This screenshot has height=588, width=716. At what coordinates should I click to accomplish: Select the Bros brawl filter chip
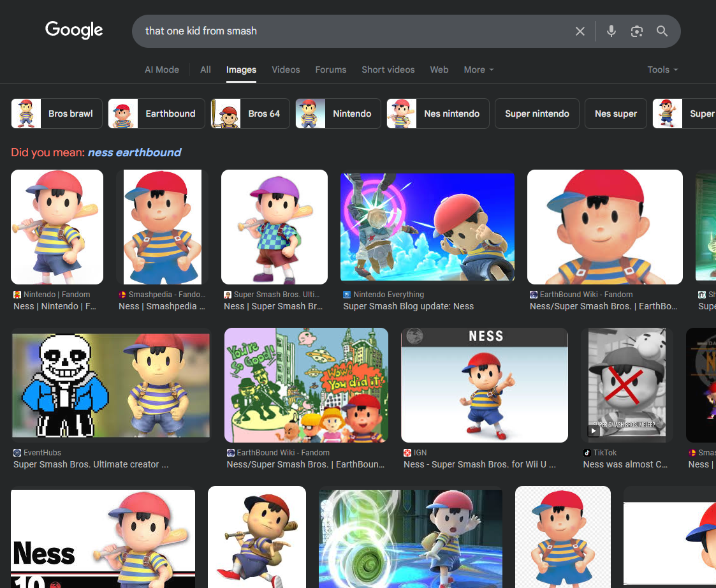(x=56, y=114)
